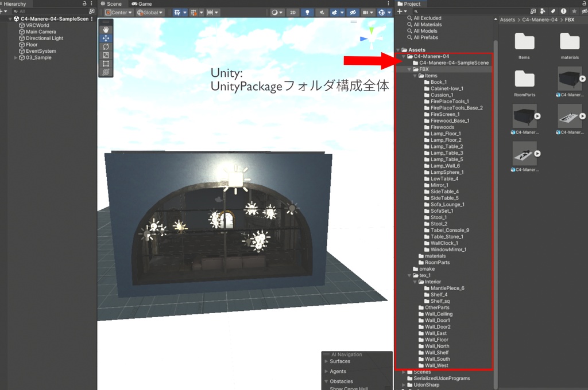
Task: Select the Scale tool
Action: [x=106, y=55]
